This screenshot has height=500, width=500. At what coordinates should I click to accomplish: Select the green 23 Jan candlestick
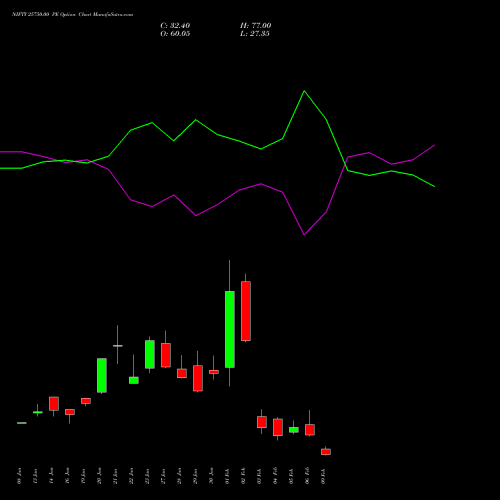click(150, 354)
